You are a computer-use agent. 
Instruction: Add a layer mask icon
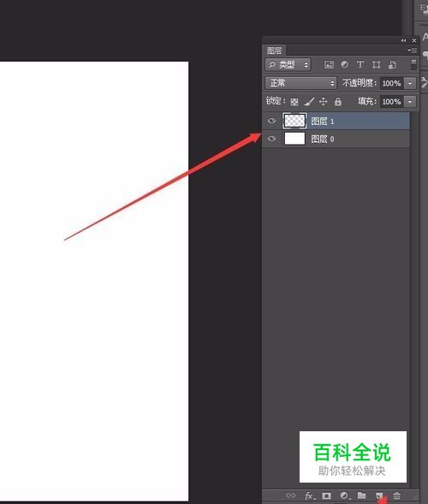pos(326,495)
